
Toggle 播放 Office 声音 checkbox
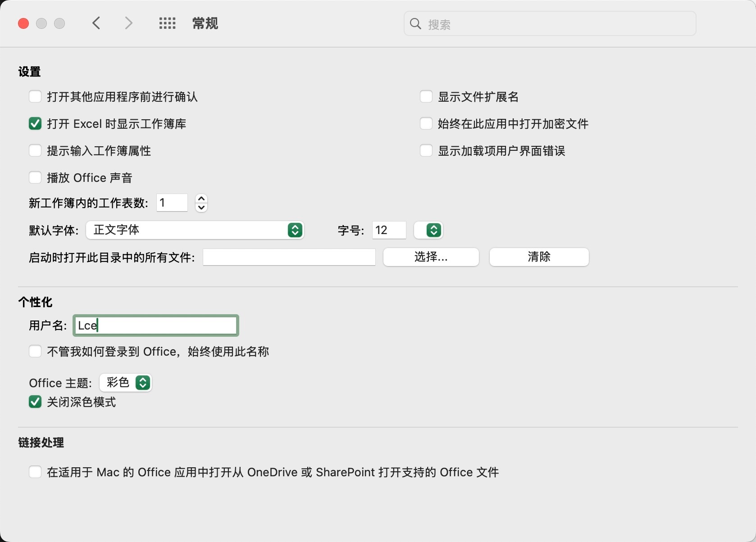[35, 178]
